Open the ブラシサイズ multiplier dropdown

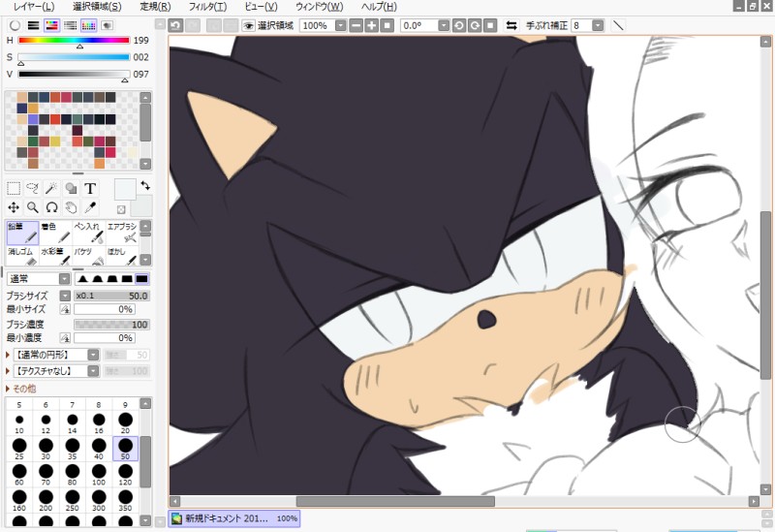[65, 296]
